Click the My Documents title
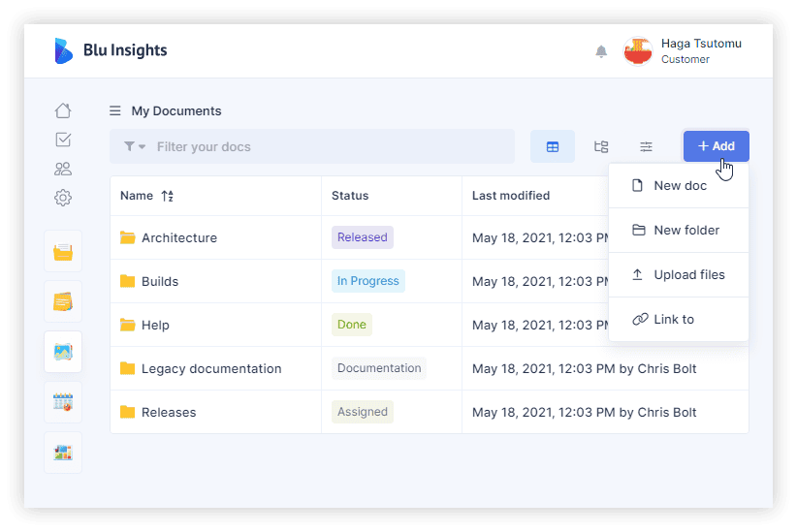This screenshot has width=797, height=532. (176, 110)
